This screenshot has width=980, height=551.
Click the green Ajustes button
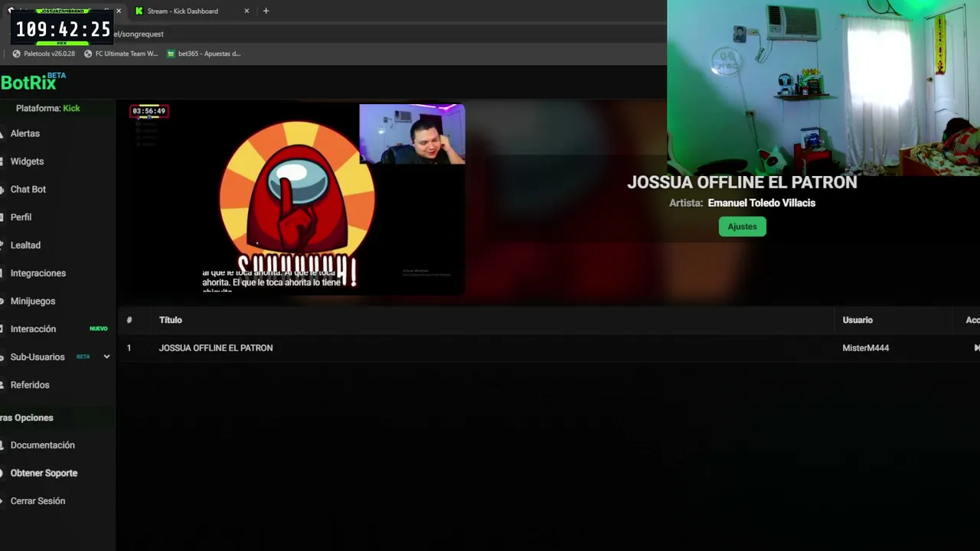point(742,227)
